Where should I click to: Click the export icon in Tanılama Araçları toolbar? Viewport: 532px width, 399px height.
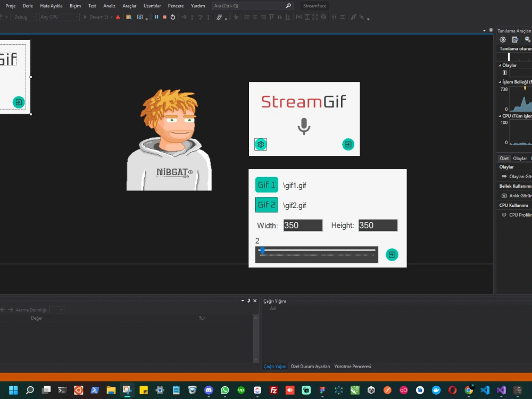point(515,40)
